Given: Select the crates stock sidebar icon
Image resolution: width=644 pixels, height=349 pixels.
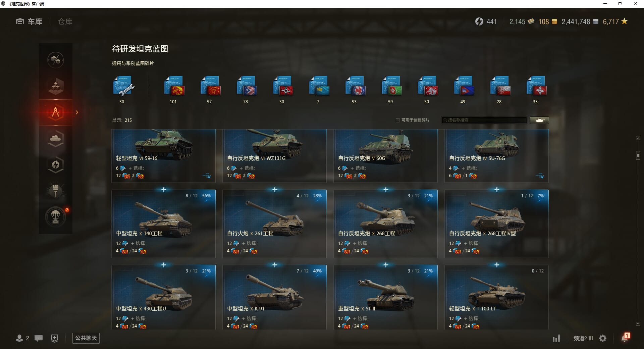Looking at the screenshot, I should [x=56, y=86].
